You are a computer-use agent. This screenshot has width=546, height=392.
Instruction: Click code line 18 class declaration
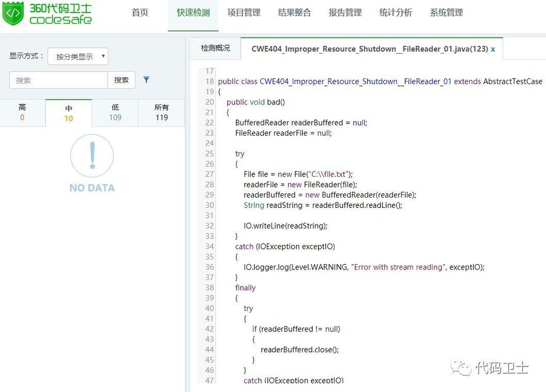pyautogui.click(x=380, y=81)
